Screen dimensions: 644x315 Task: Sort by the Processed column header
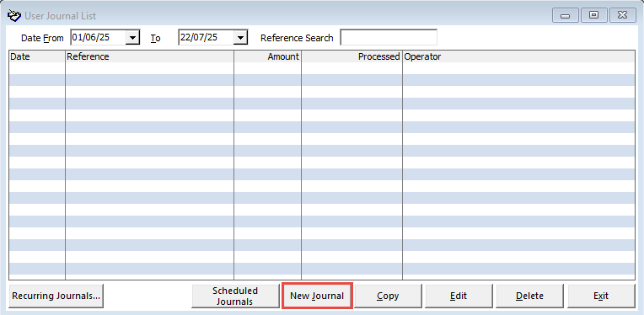(352, 56)
